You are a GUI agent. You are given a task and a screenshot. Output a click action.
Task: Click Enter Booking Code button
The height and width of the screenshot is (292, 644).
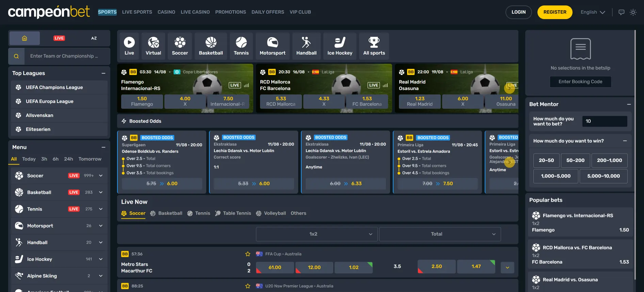point(580,82)
